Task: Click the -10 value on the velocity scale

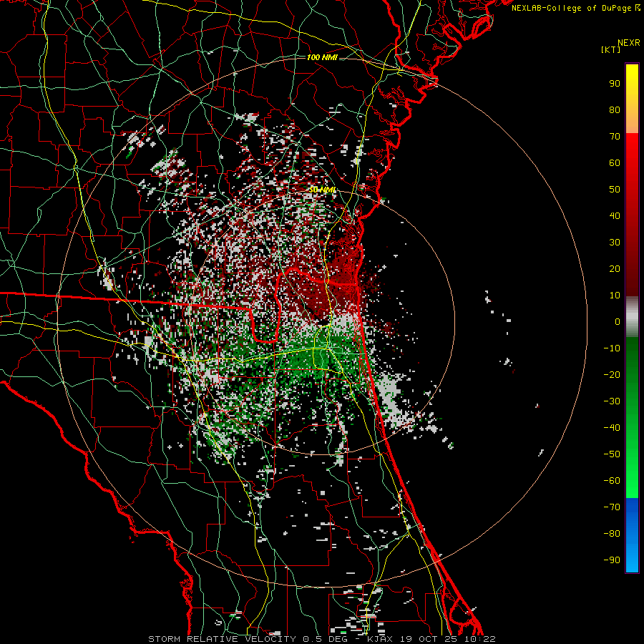Action: click(612, 348)
